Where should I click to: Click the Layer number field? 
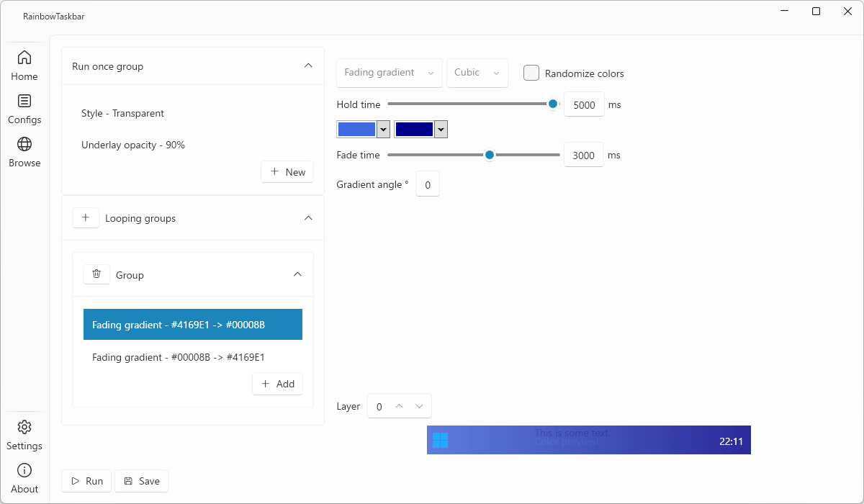[379, 406]
